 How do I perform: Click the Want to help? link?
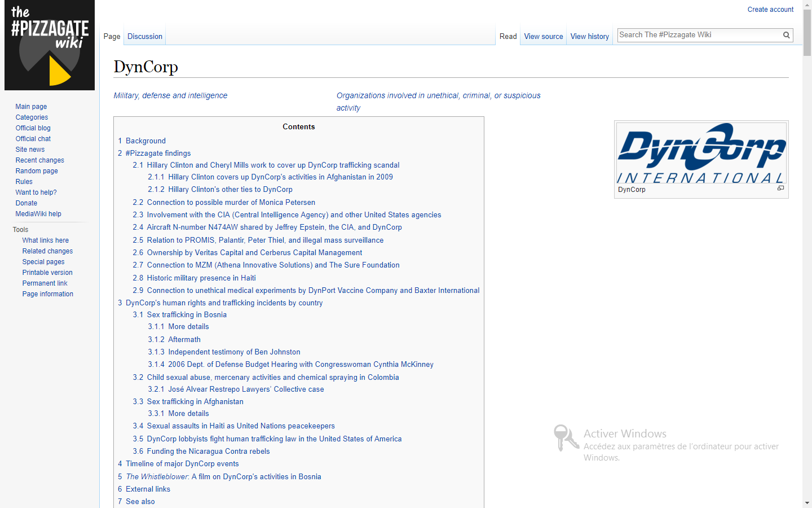coord(36,192)
